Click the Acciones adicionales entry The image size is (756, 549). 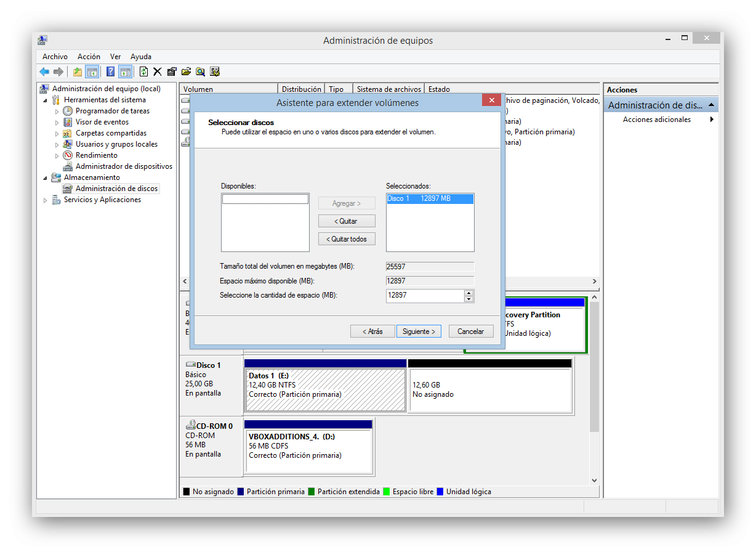[x=657, y=120]
